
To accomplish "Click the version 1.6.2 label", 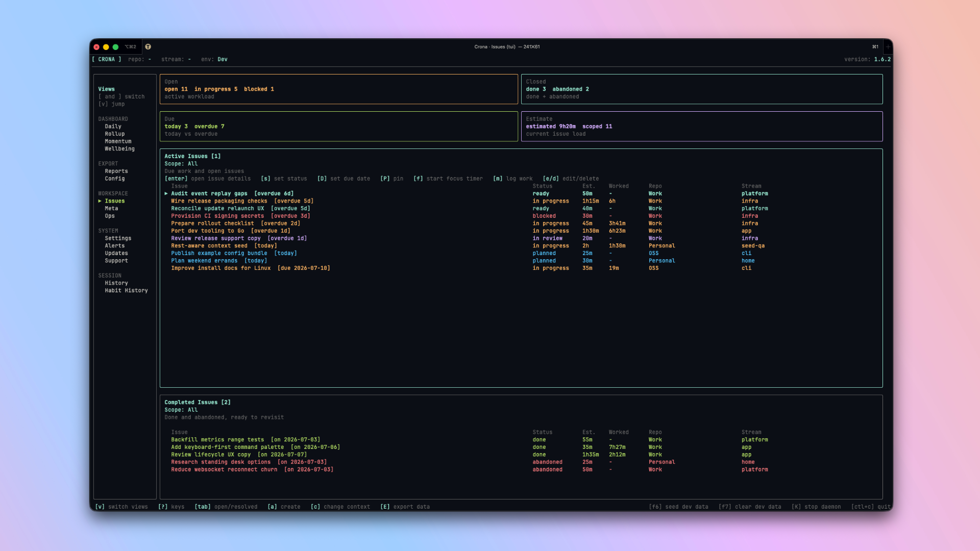I will pos(867,60).
